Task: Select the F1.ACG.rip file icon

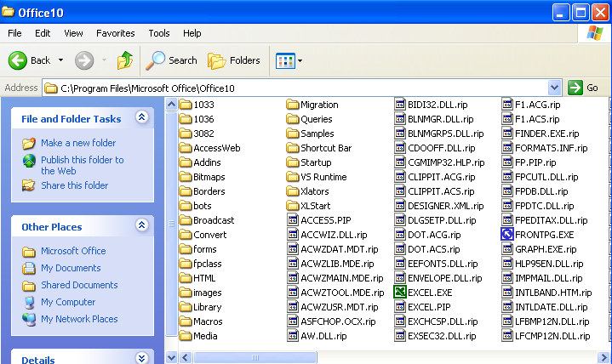Action: tap(507, 105)
